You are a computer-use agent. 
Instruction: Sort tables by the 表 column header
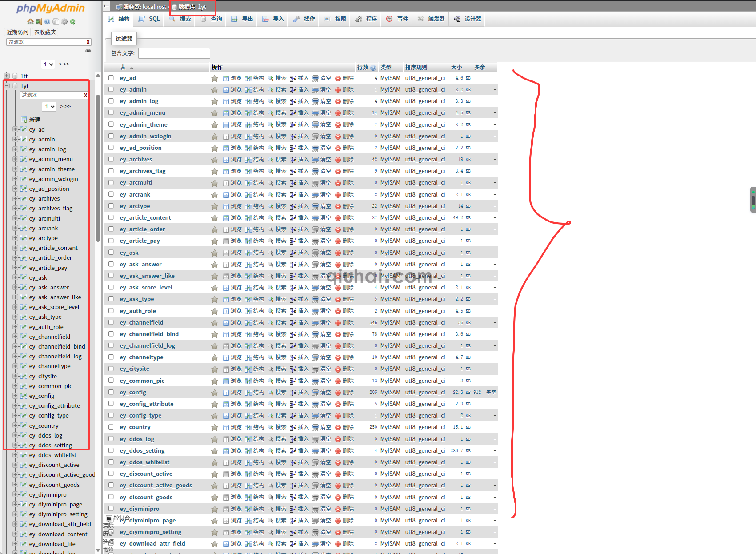[x=123, y=68]
